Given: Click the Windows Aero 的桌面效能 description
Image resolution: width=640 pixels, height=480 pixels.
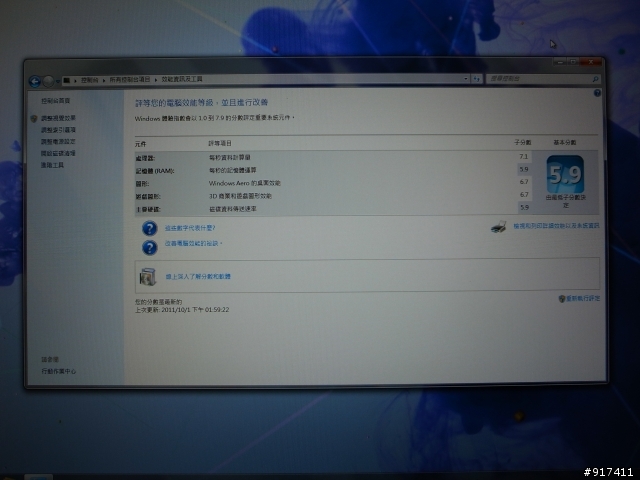Looking at the screenshot, I should [x=244, y=183].
